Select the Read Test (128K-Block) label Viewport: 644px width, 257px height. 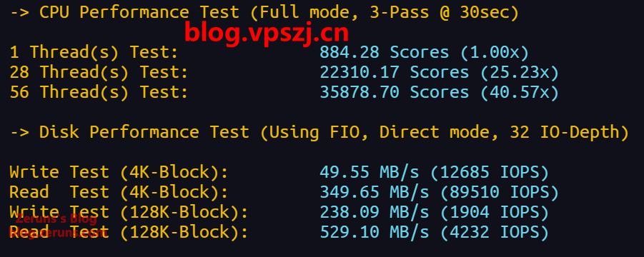(x=129, y=233)
